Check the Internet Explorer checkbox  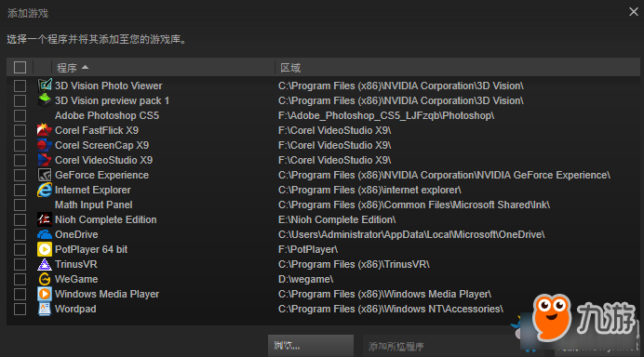point(20,190)
